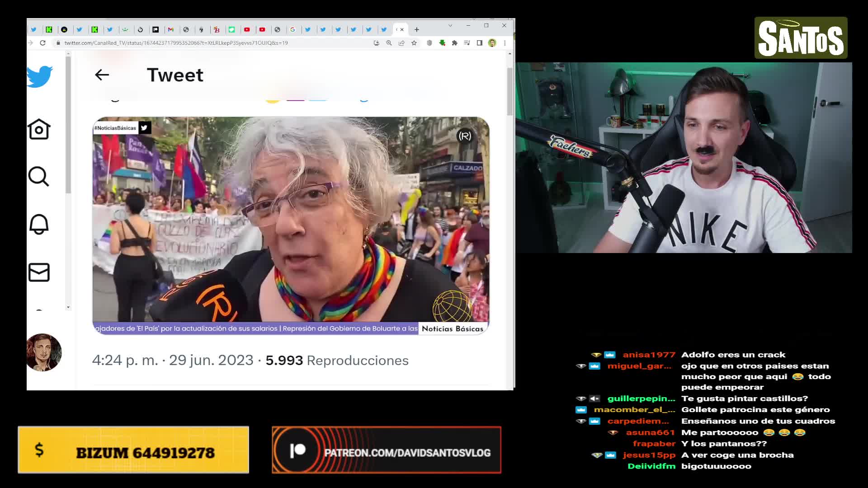
Task: Click the media control playlist icon
Action: (x=467, y=43)
